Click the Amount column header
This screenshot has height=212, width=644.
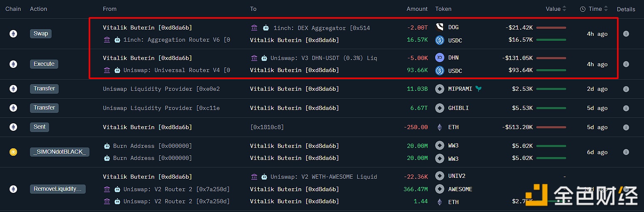[x=417, y=9]
